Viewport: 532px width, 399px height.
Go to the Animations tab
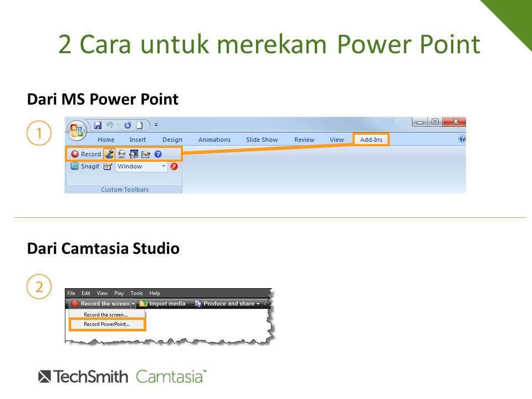214,140
